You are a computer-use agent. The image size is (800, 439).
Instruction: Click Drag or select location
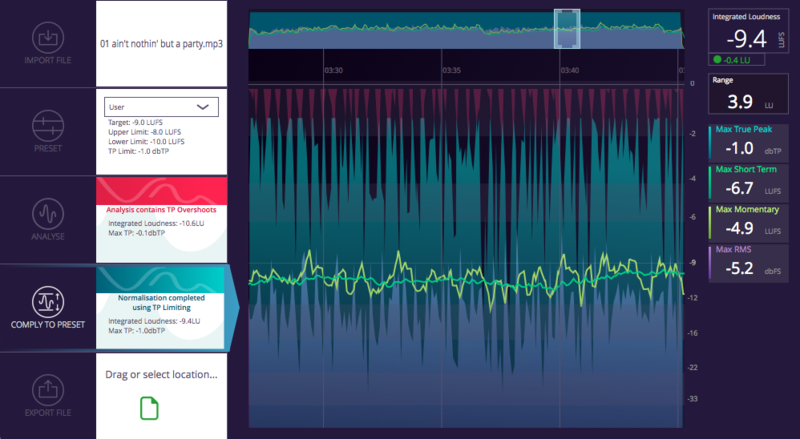(160, 374)
